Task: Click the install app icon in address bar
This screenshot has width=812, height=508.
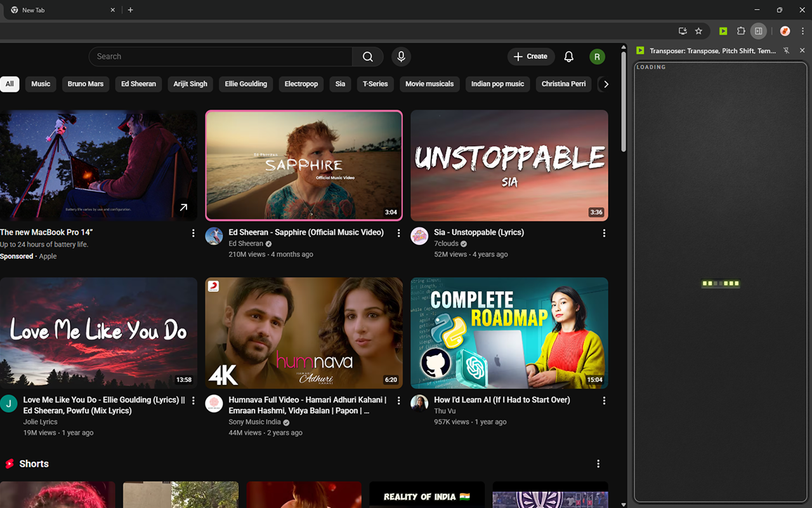Action: [683, 31]
